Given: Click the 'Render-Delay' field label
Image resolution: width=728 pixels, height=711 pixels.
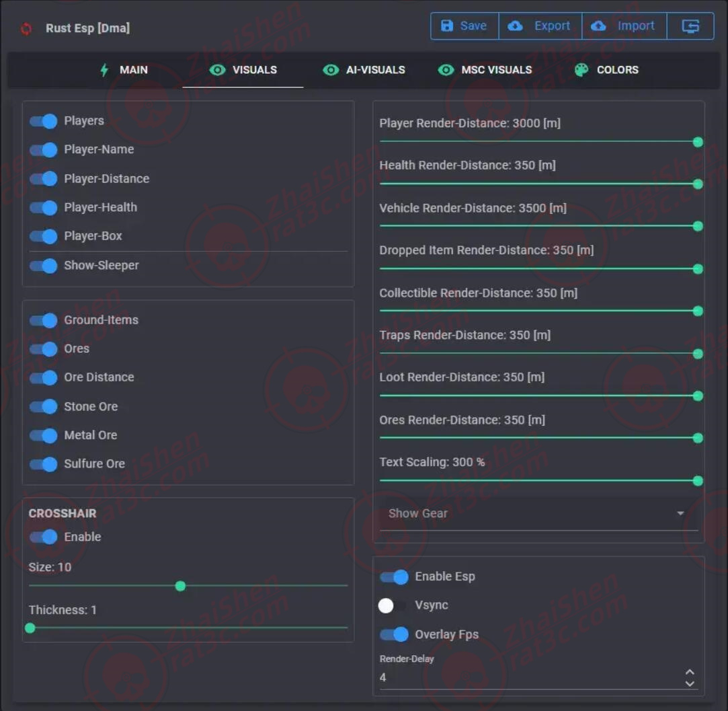Looking at the screenshot, I should (407, 659).
